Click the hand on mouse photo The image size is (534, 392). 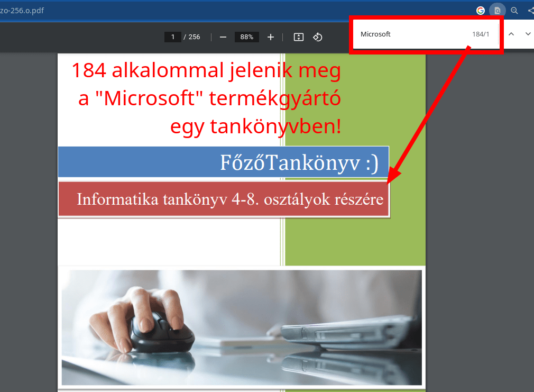(x=241, y=327)
